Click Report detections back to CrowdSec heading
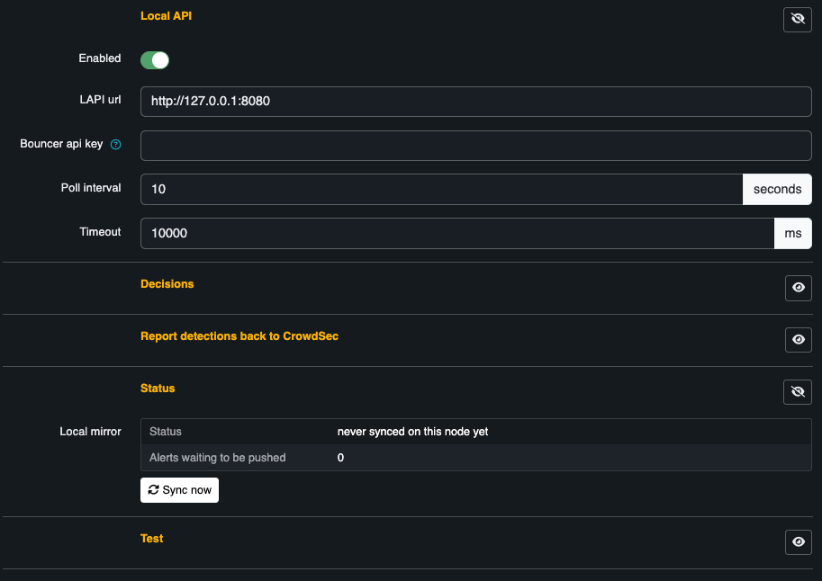 coord(239,336)
